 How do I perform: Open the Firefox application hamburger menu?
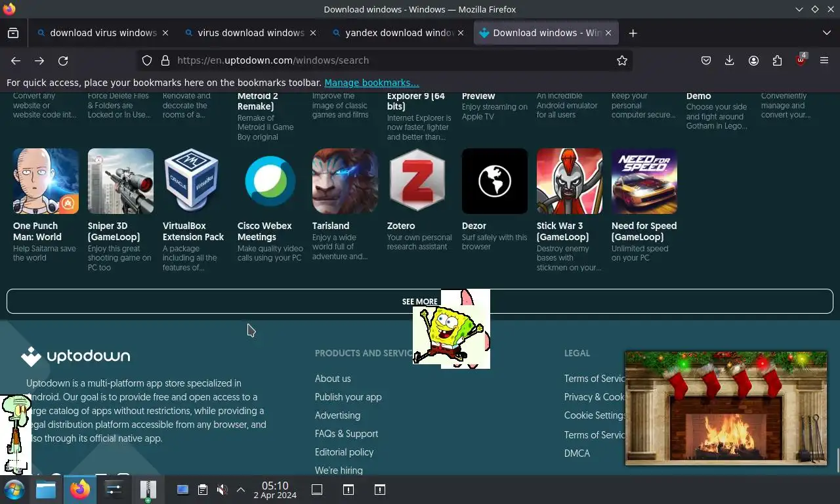click(824, 60)
